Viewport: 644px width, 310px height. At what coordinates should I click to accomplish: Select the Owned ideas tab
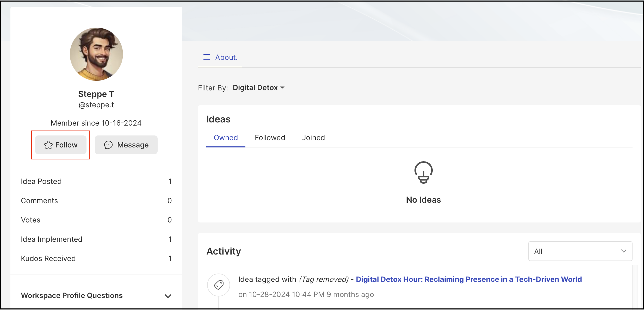[x=226, y=138]
